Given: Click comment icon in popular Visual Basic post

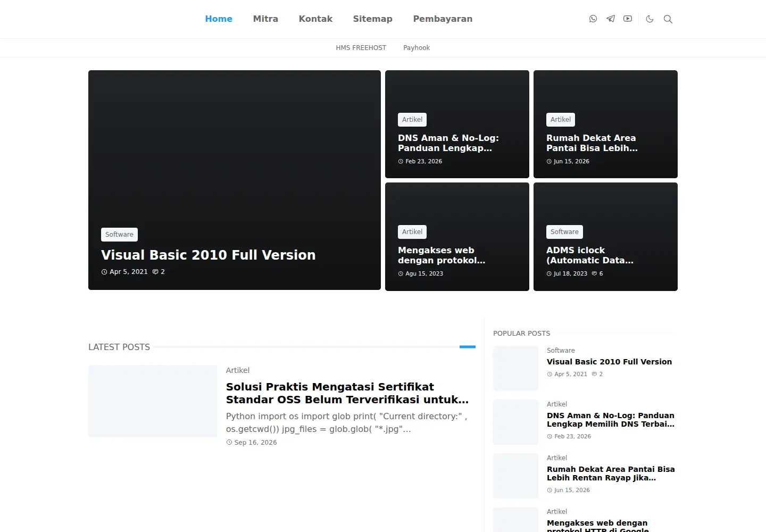Looking at the screenshot, I should coord(594,374).
